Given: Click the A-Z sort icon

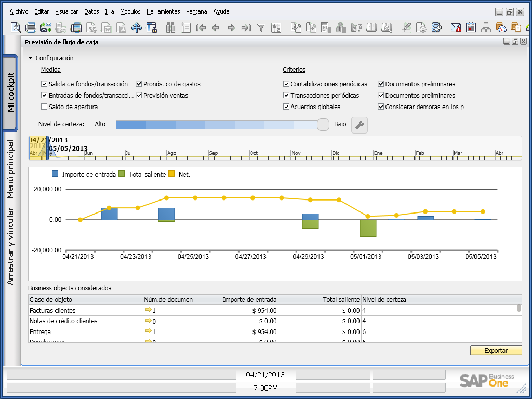Looking at the screenshot, I should [276, 28].
